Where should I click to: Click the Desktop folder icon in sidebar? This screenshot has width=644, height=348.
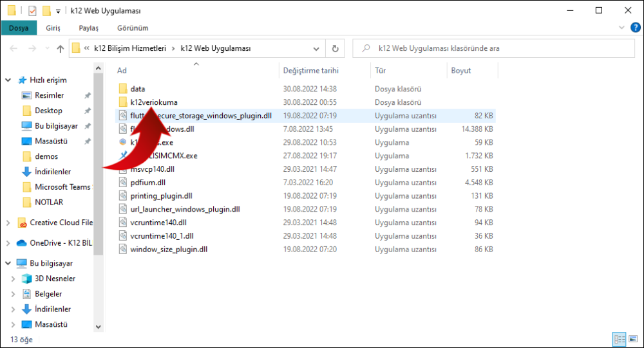point(26,111)
